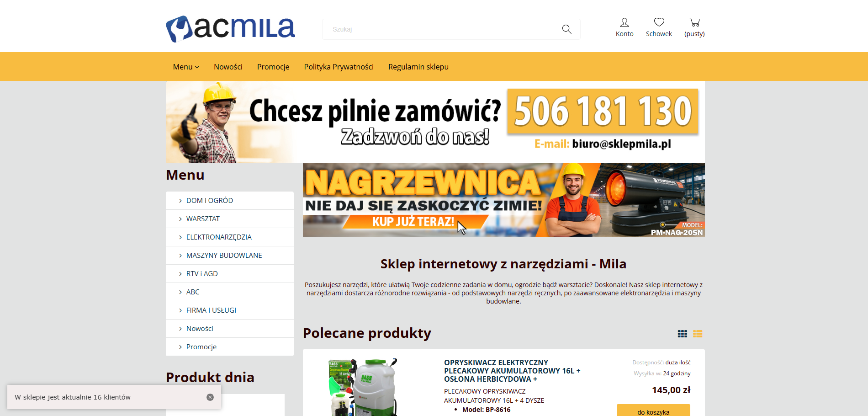Image resolution: width=868 pixels, height=416 pixels.
Task: Switch products to list view
Action: tap(698, 334)
